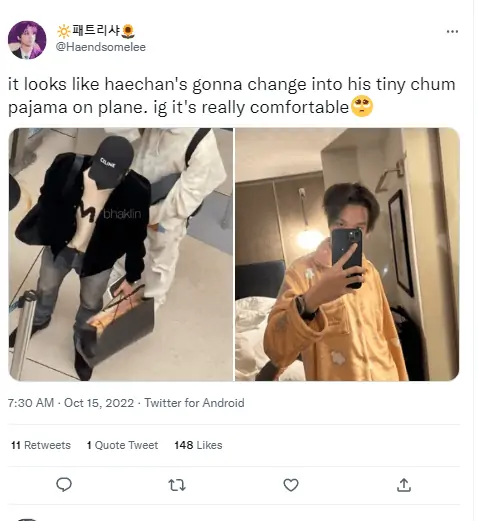This screenshot has width=478, height=521.
Task: Open the @Haendsomelee profile handle
Action: coord(101,47)
